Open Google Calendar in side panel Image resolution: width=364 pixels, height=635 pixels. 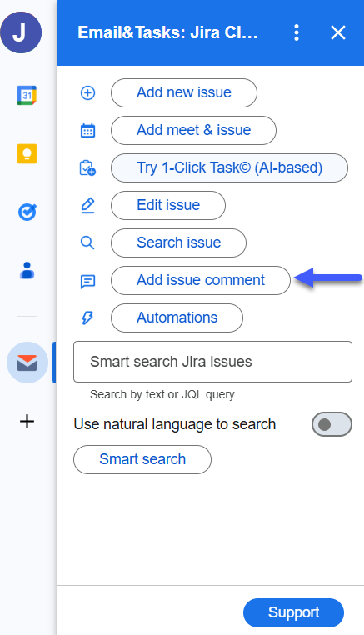pyautogui.click(x=27, y=96)
